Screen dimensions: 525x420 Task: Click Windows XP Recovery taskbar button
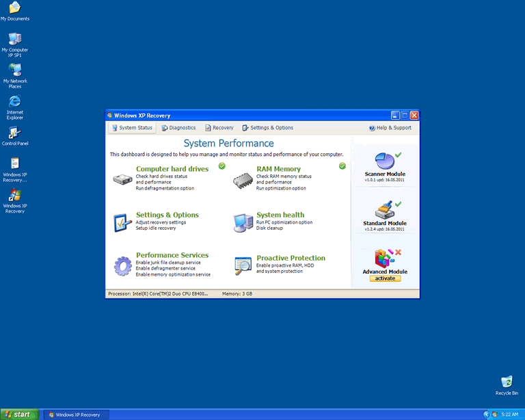75,415
